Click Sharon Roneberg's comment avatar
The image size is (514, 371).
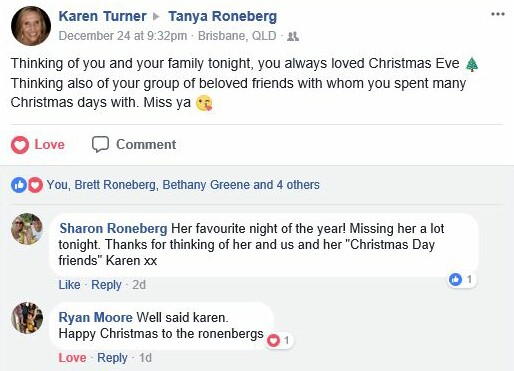[x=27, y=229]
